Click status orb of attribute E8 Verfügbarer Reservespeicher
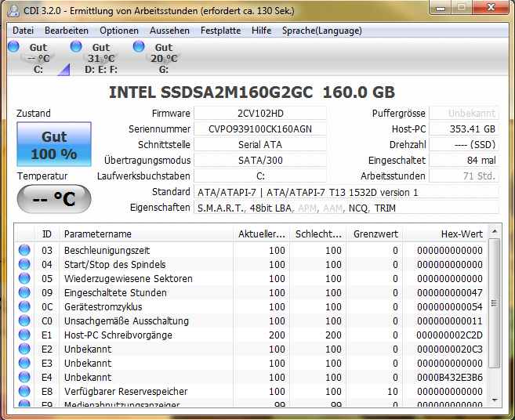The height and width of the screenshot is (420, 515). pyautogui.click(x=24, y=392)
